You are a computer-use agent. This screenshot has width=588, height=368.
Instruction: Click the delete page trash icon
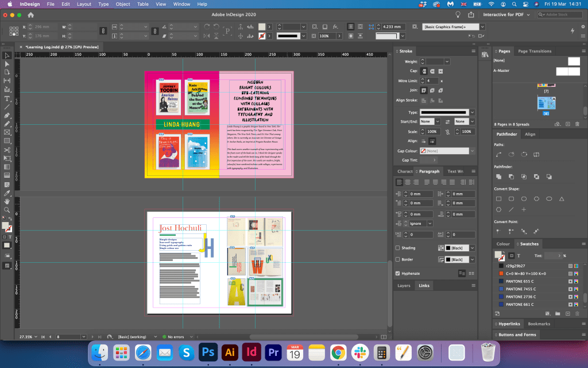point(578,124)
